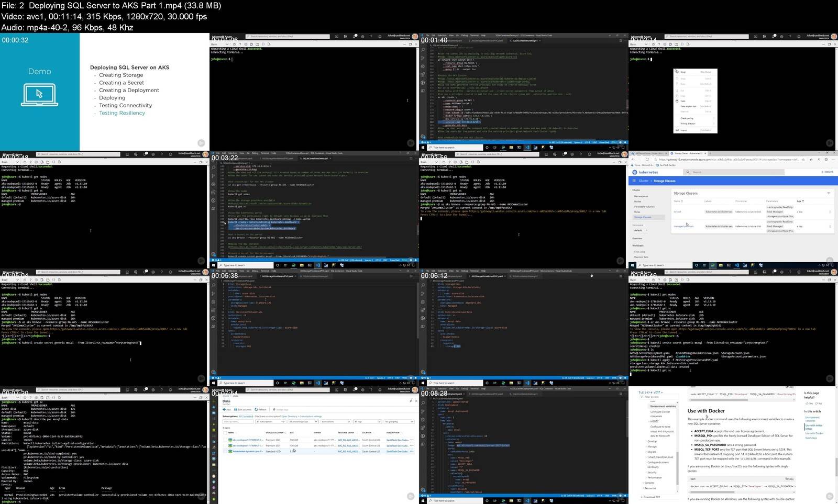838x504 pixels.
Task: Open the thumbnail stamped 00:01:40
Action: [x=524, y=92]
